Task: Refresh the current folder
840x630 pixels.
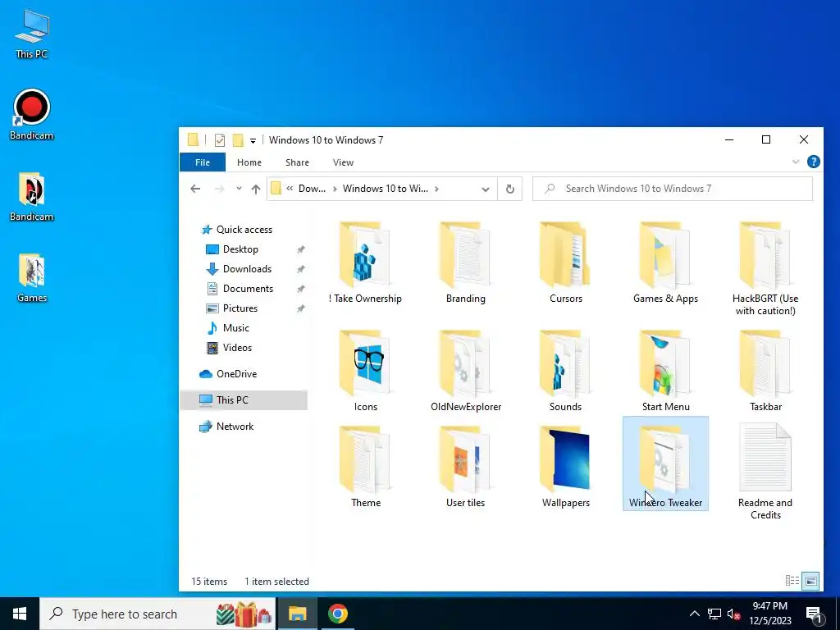Action: click(509, 189)
